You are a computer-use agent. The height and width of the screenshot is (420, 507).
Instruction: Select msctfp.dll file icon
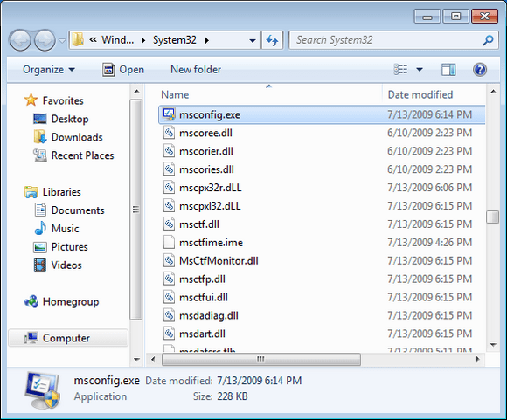(x=169, y=279)
